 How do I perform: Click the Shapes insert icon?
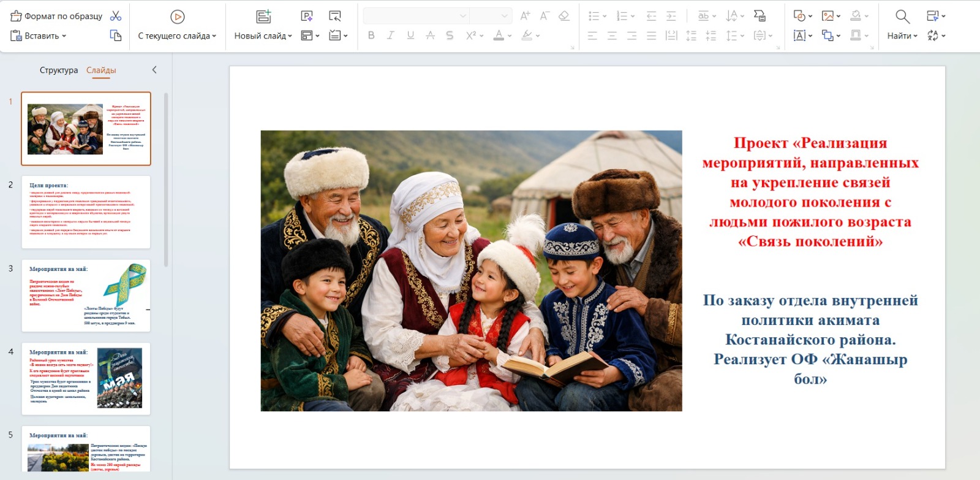coord(799,16)
